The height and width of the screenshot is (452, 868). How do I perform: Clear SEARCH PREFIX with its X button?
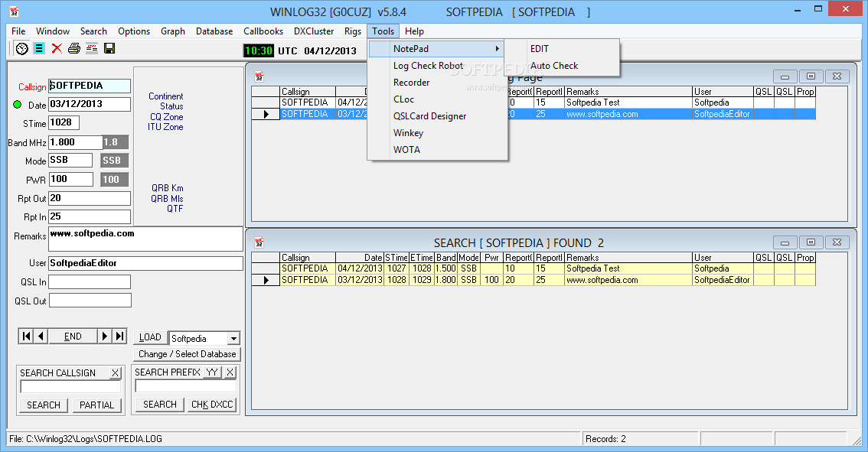(230, 372)
